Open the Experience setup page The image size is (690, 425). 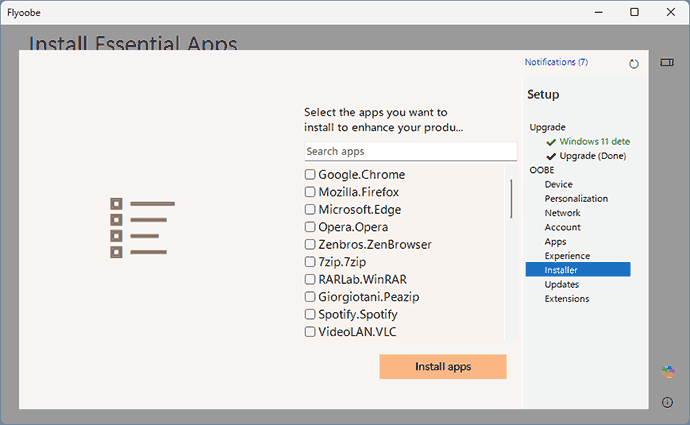pyautogui.click(x=567, y=256)
